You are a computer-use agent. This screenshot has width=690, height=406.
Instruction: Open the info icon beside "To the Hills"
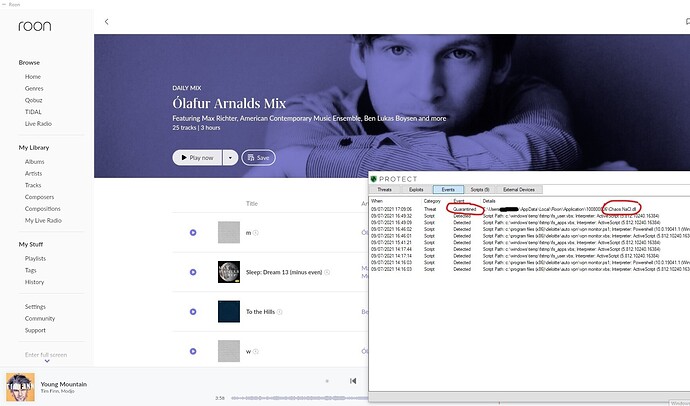(x=279, y=312)
